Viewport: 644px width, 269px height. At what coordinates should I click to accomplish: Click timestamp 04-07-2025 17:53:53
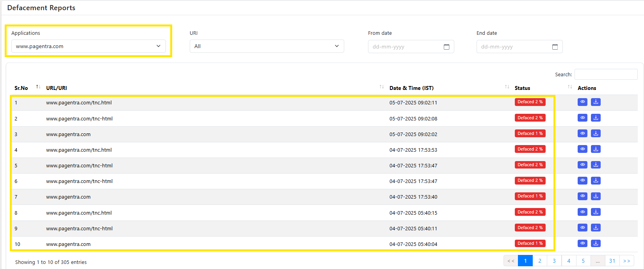[413, 150]
